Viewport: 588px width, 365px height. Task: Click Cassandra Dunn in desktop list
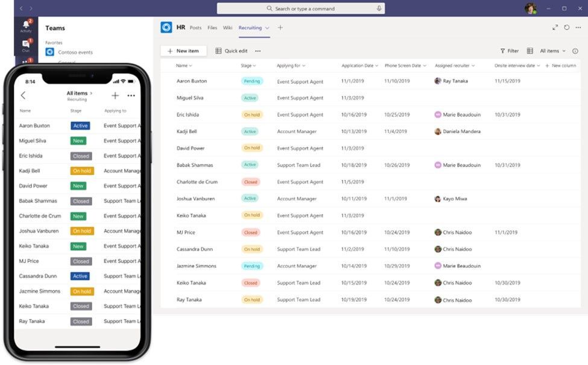[x=194, y=249]
